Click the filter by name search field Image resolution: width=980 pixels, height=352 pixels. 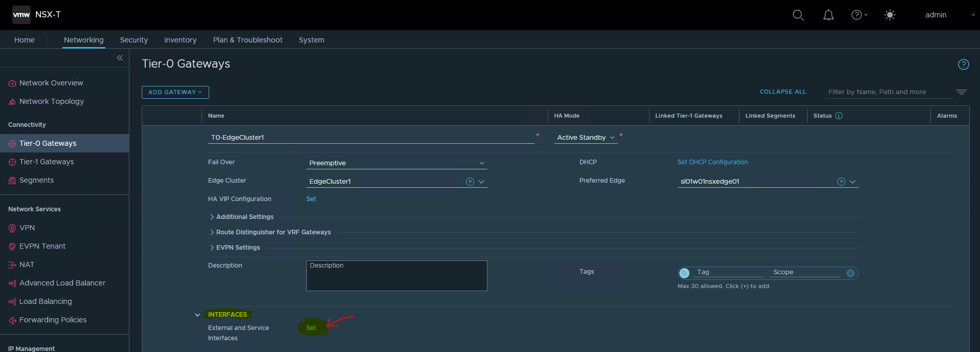(x=889, y=92)
